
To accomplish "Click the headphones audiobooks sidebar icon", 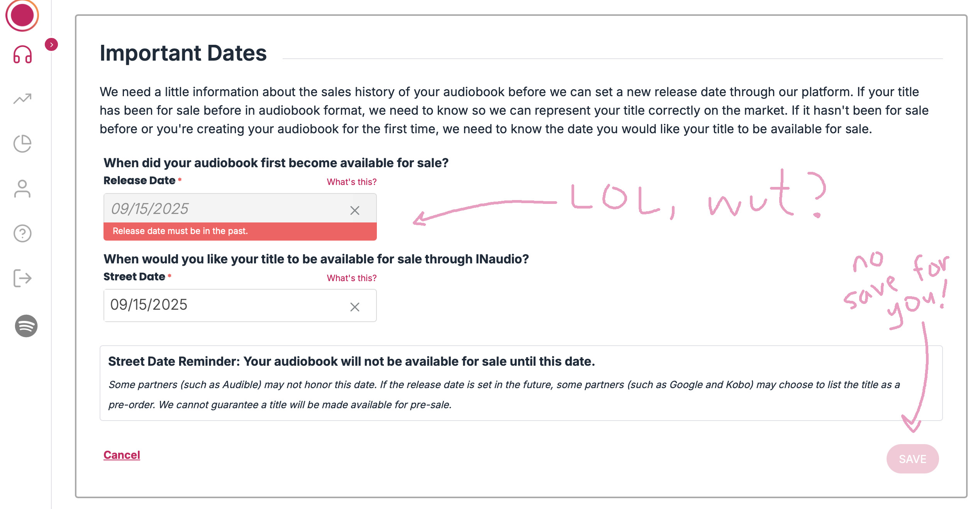I will pyautogui.click(x=22, y=54).
